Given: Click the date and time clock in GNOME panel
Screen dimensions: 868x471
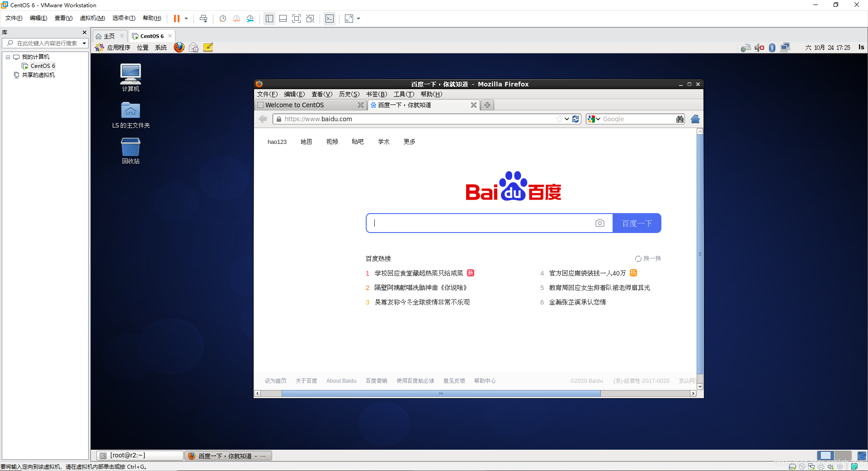Looking at the screenshot, I should [827, 48].
